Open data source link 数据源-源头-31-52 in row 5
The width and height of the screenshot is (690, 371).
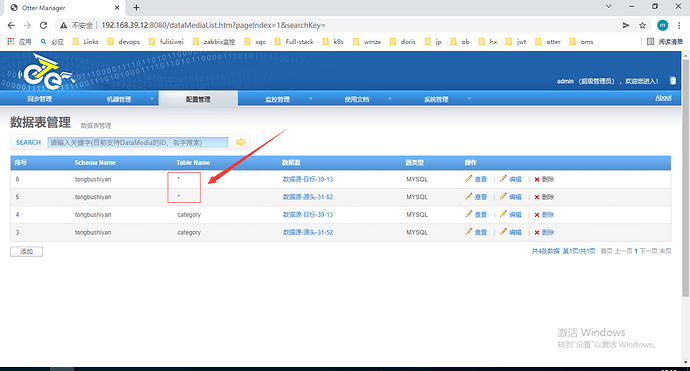[308, 197]
